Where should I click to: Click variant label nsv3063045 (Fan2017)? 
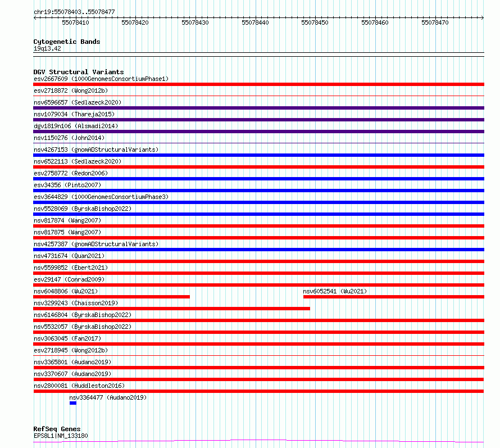(67, 338)
